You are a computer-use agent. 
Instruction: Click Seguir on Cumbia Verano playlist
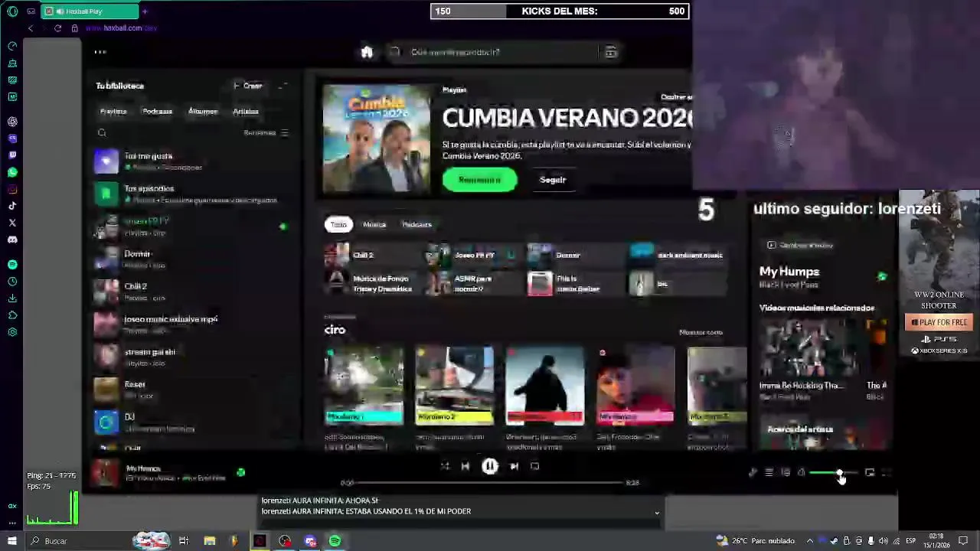coord(552,180)
